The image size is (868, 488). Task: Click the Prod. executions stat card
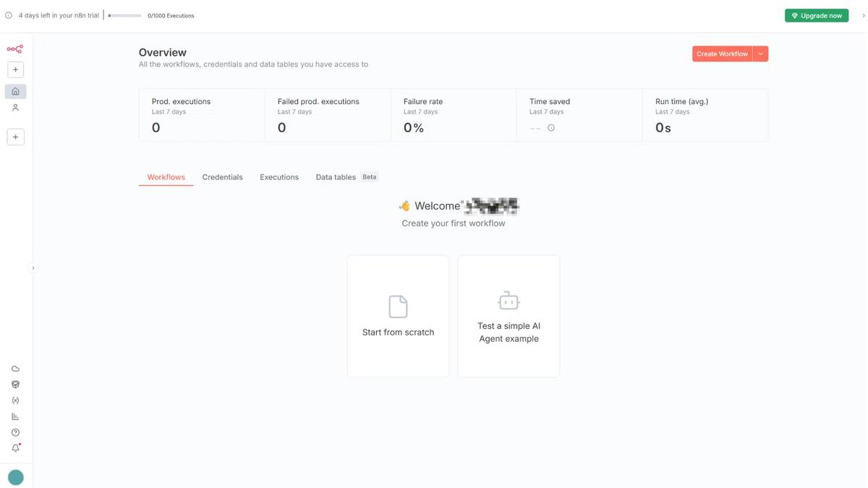point(202,115)
